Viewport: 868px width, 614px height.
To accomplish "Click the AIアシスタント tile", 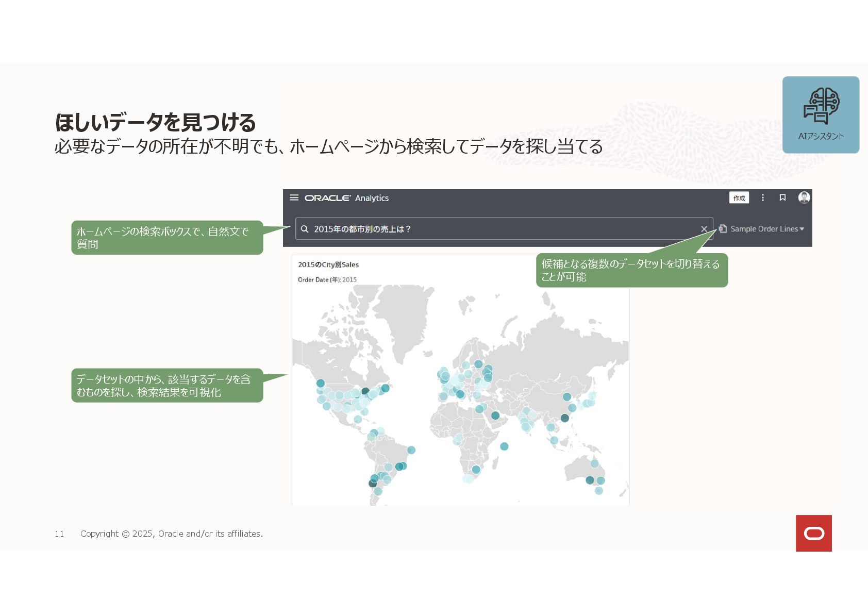I will 821,115.
